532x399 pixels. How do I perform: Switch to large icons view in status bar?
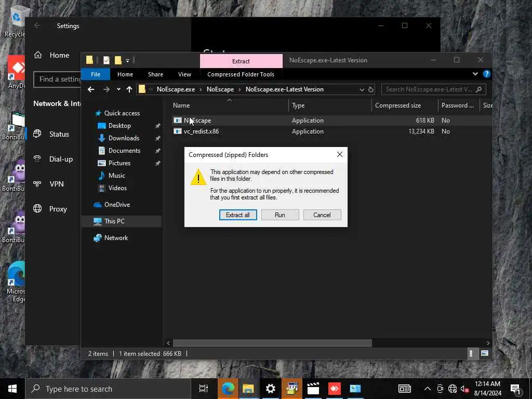(x=485, y=353)
